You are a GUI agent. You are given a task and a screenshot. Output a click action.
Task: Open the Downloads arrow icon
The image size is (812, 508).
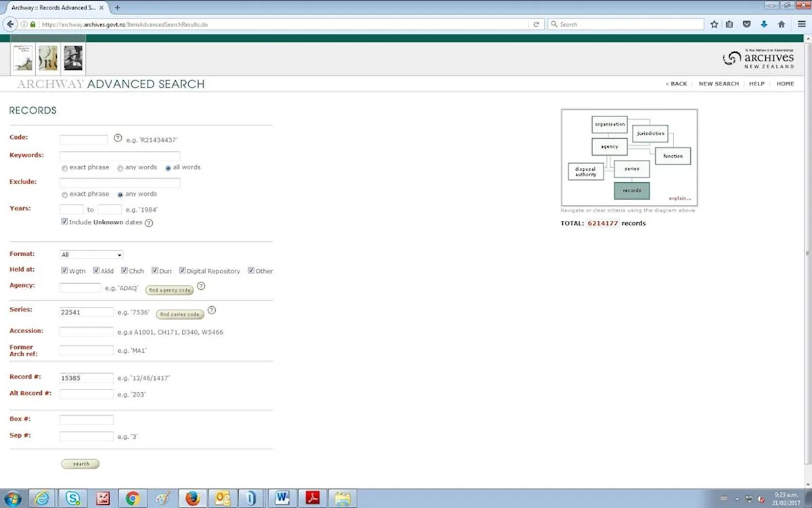(764, 24)
